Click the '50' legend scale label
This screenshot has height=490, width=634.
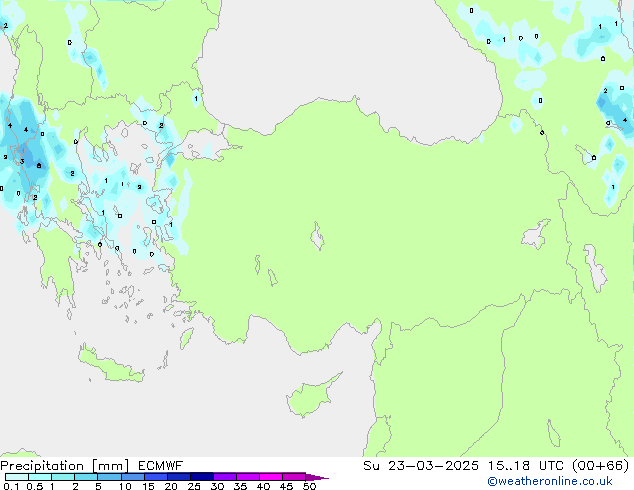(309, 486)
